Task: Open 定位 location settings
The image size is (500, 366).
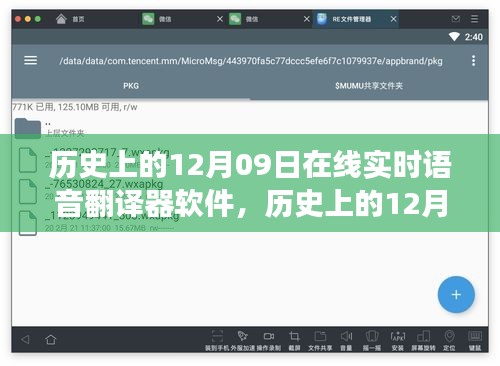Action: coord(449,340)
